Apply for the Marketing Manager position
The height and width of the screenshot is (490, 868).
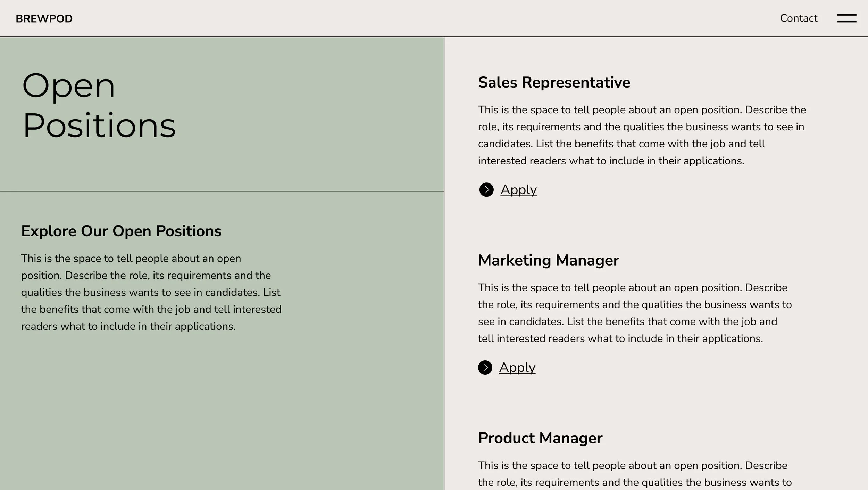tap(517, 367)
